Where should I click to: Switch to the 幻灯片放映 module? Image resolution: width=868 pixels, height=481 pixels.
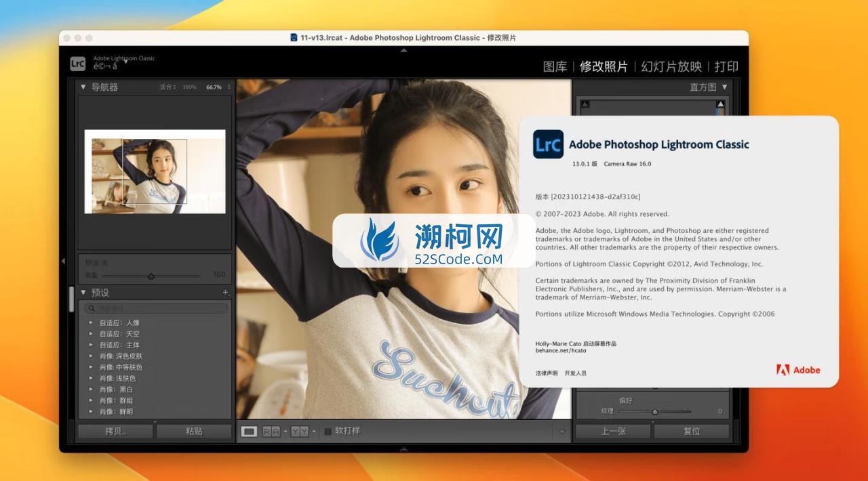point(671,66)
